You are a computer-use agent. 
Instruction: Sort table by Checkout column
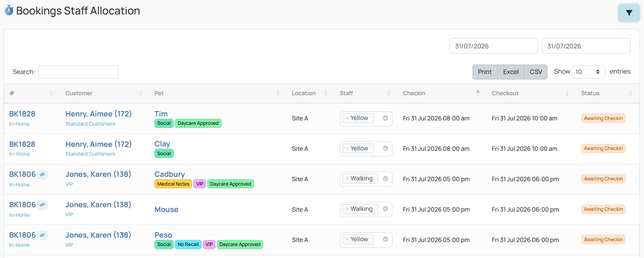[531, 93]
